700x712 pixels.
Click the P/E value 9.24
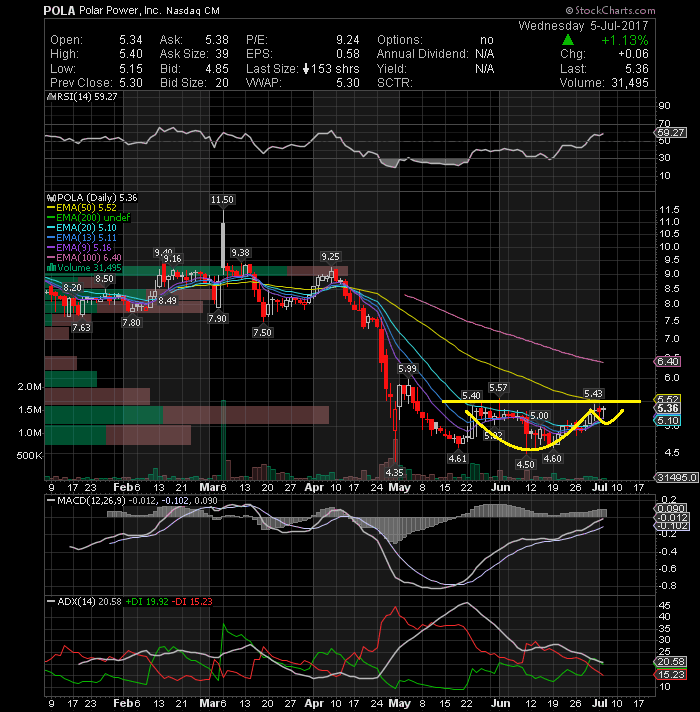click(348, 40)
